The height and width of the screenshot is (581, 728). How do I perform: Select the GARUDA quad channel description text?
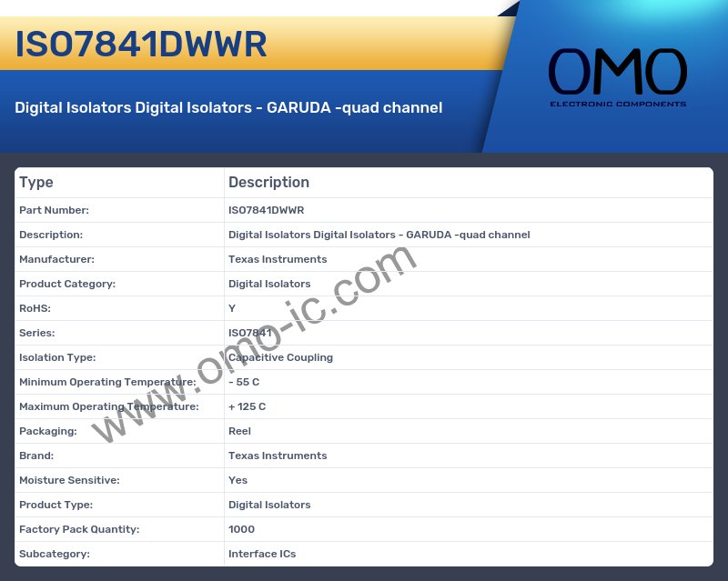(379, 235)
